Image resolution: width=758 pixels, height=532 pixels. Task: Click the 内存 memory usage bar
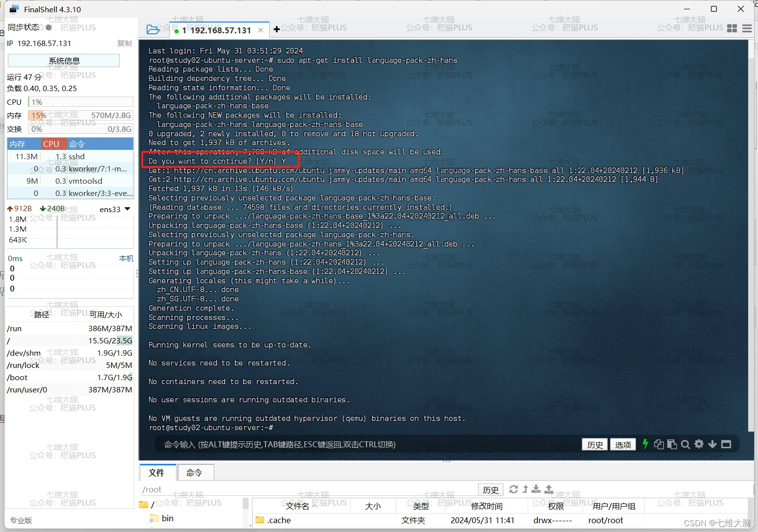pyautogui.click(x=81, y=116)
